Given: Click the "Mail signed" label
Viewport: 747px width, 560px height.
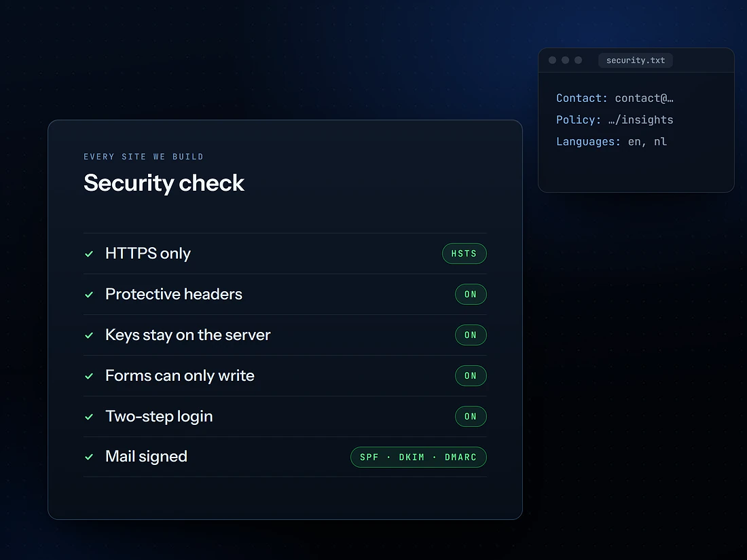Looking at the screenshot, I should [146, 457].
